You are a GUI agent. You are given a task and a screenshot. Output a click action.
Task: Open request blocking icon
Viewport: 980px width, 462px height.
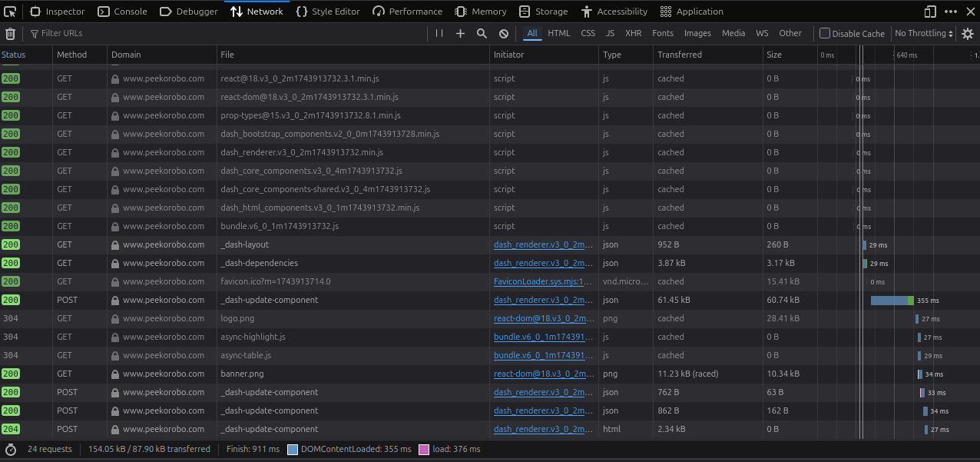pyautogui.click(x=503, y=33)
